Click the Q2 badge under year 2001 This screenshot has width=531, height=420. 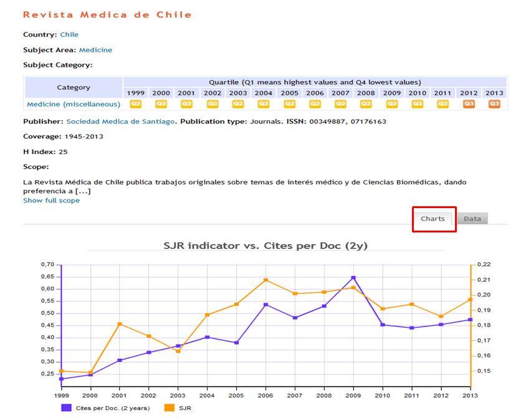click(x=186, y=104)
